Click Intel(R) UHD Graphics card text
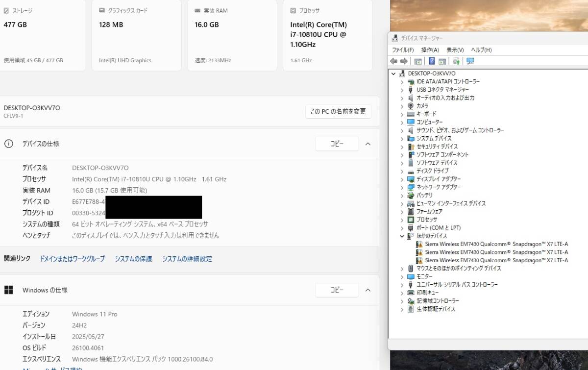 (125, 60)
